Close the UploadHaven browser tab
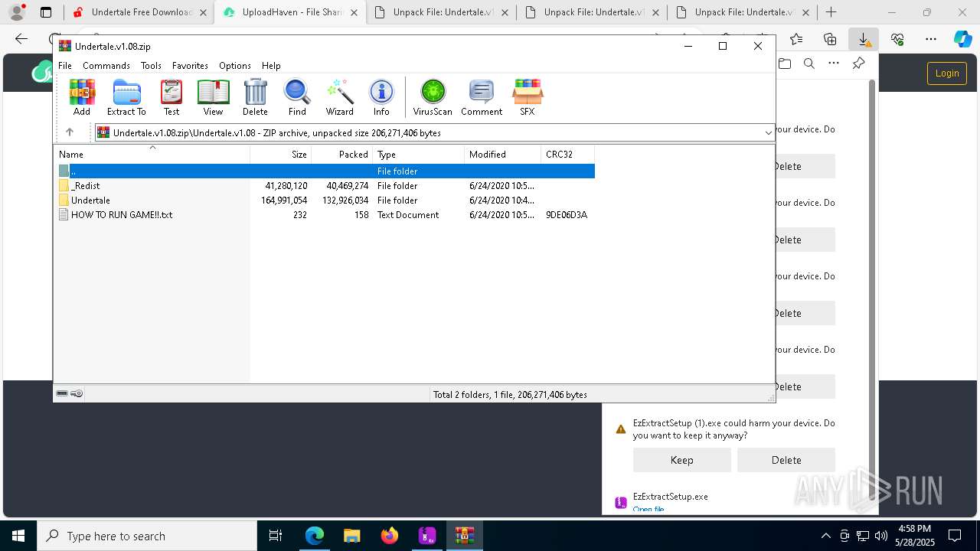The height and width of the screenshot is (551, 980). (x=354, y=12)
